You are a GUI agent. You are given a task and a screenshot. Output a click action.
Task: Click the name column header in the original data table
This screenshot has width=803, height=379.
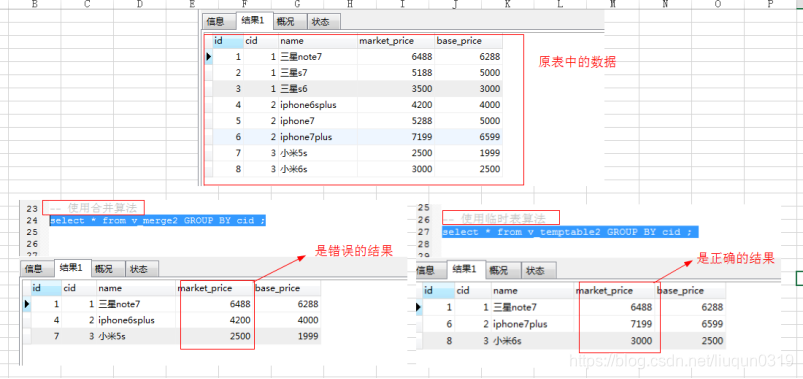(x=318, y=41)
